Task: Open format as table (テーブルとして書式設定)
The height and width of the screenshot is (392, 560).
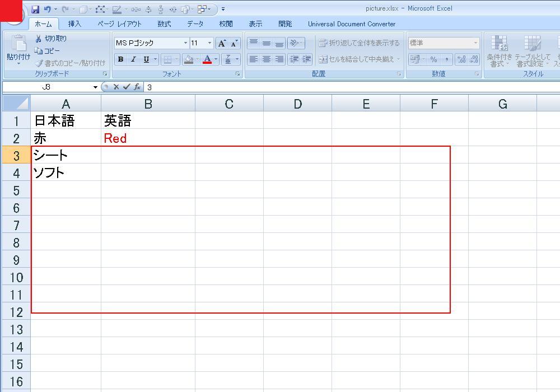Action: click(532, 51)
